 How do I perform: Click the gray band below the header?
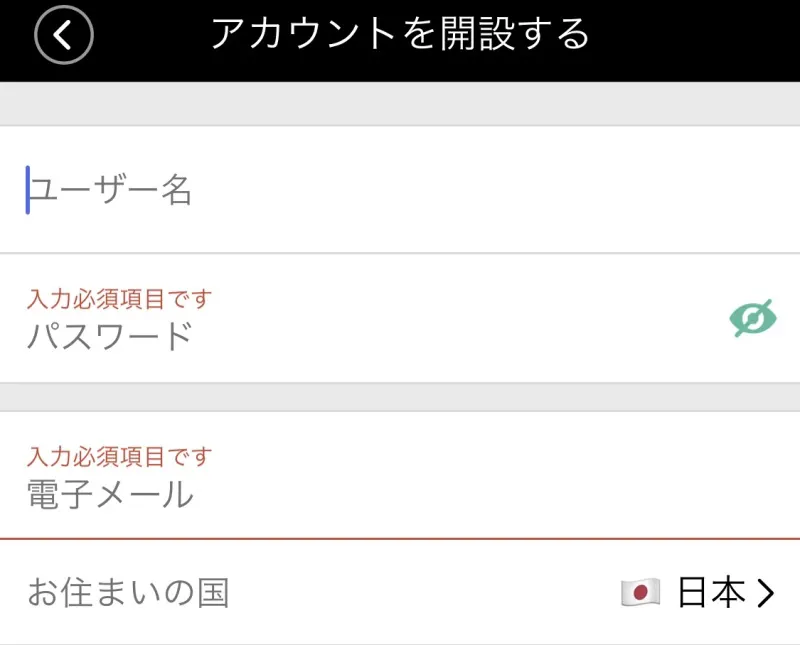(x=400, y=103)
